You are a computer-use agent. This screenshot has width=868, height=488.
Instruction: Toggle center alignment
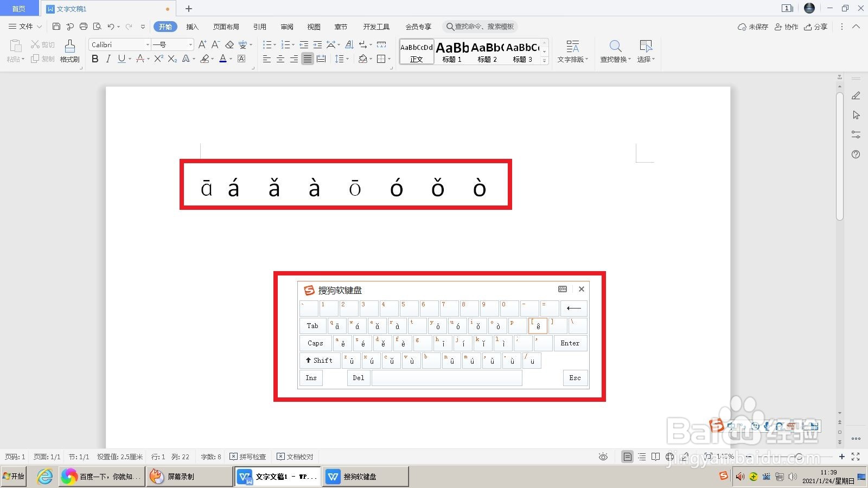coord(280,59)
